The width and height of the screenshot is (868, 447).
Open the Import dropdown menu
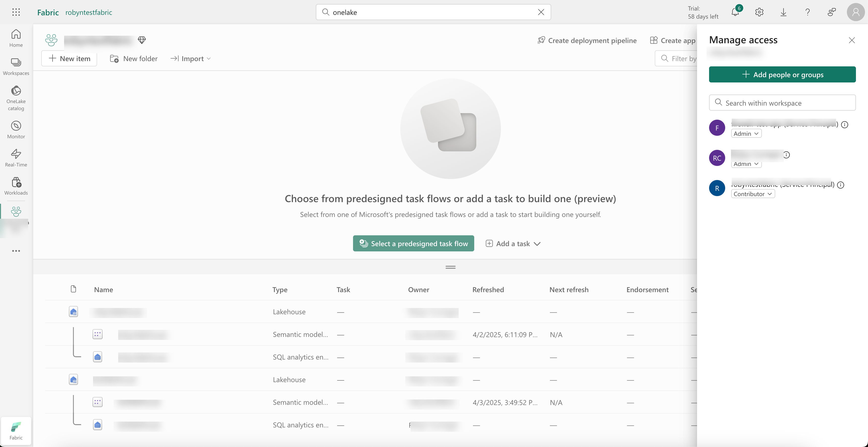coord(191,59)
